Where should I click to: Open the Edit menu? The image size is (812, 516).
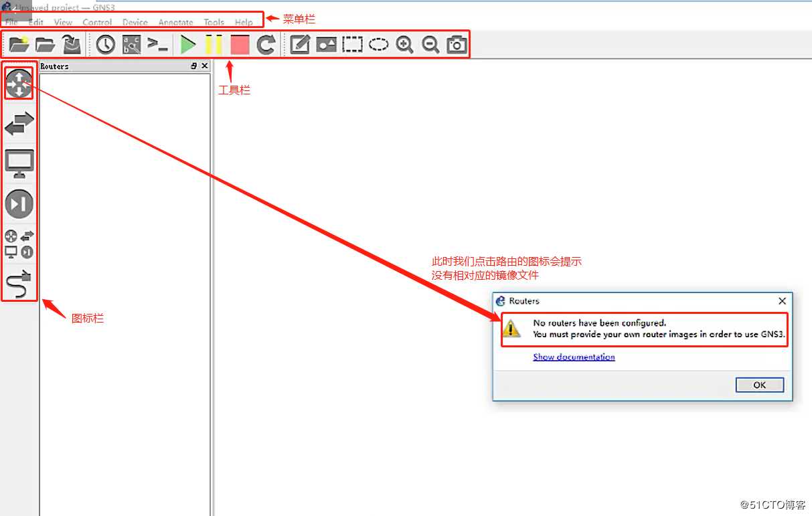click(35, 22)
